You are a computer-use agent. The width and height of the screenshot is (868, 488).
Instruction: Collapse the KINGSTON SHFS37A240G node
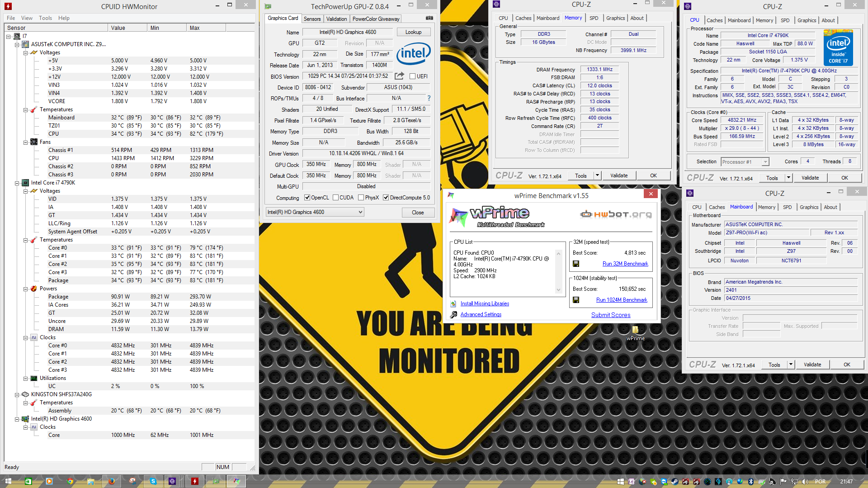pos(17,394)
